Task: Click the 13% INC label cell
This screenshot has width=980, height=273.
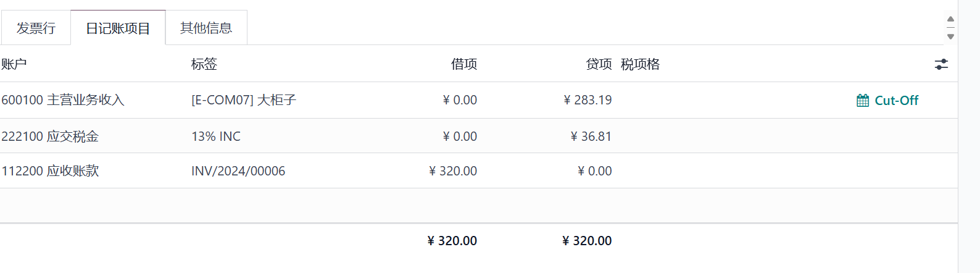Action: (216, 136)
